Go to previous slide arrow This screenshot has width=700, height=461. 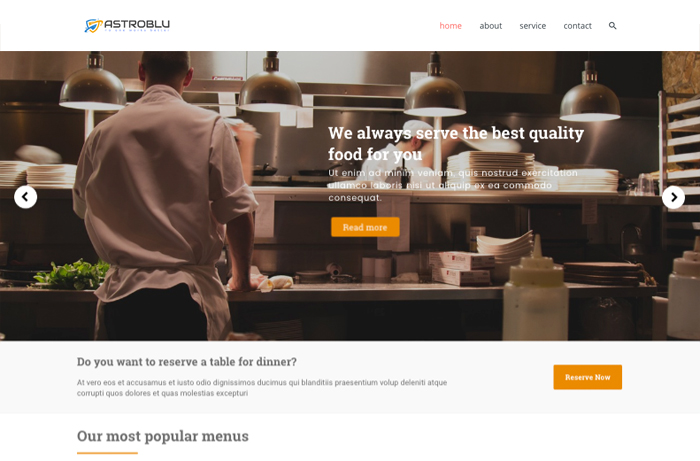pos(25,197)
